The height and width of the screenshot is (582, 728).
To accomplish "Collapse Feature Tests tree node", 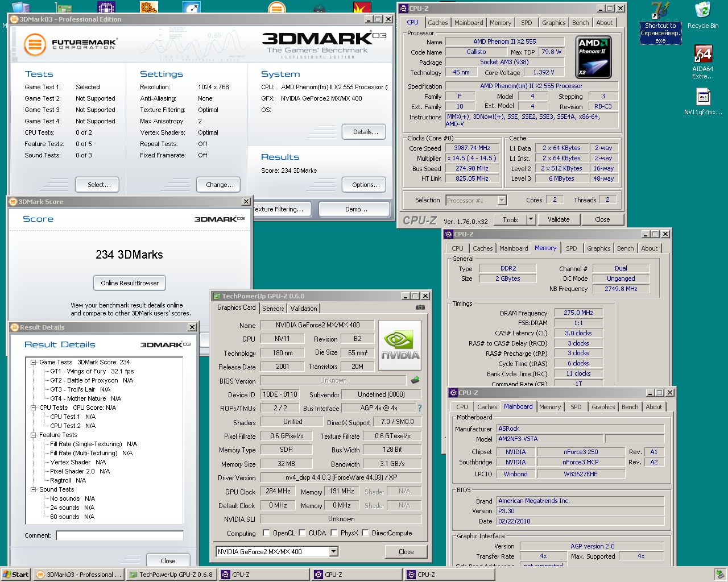I will point(34,435).
